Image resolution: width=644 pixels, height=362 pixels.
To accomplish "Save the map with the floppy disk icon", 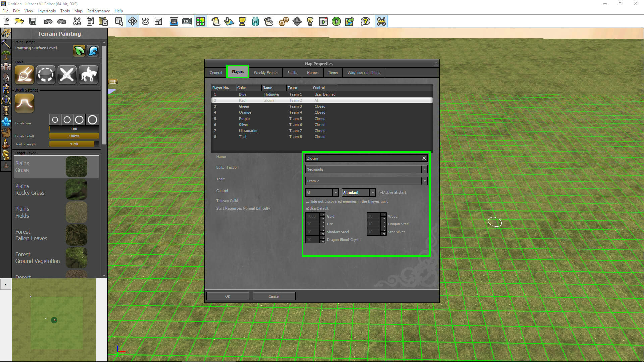I will coord(33,22).
